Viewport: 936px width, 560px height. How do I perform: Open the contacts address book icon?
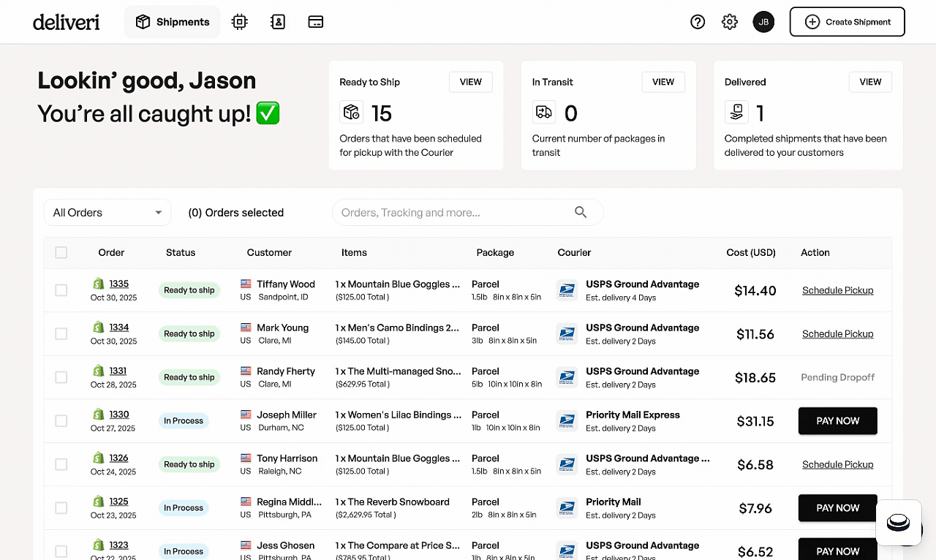[278, 22]
